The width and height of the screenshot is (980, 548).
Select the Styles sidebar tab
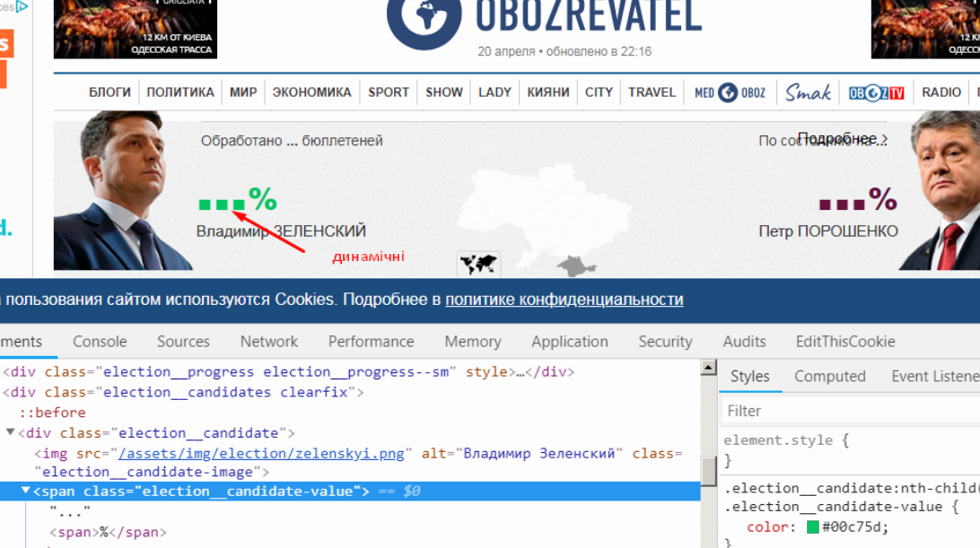point(749,376)
